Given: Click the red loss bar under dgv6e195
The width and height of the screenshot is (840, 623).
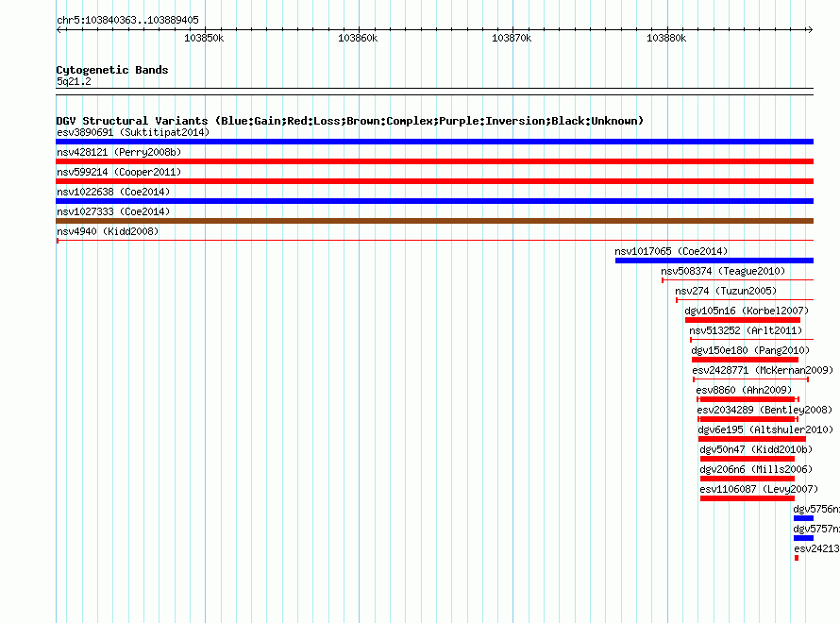Looking at the screenshot, I should [751, 439].
